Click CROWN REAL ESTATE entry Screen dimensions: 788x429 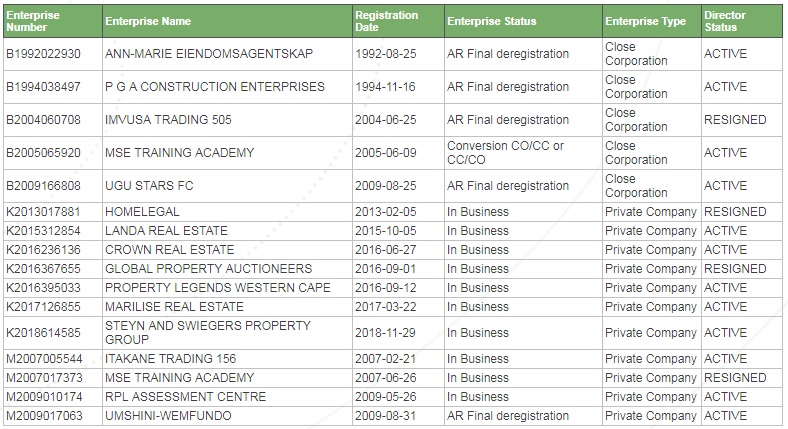170,250
